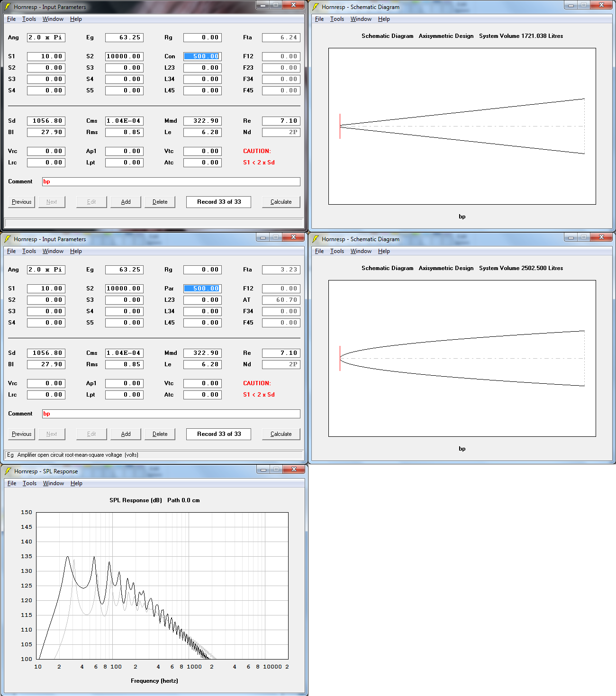The height and width of the screenshot is (696, 616).
Task: Click Previous in the upper Input Parameters window
Action: click(22, 202)
